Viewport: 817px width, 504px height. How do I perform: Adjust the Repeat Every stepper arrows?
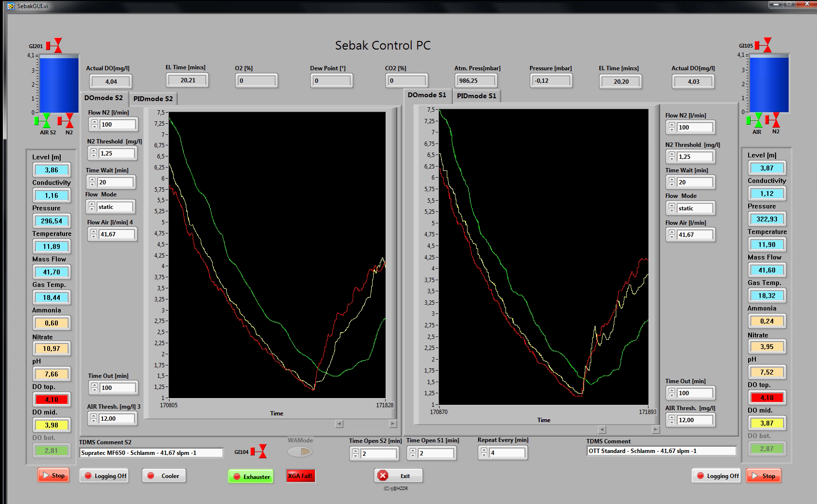coord(484,452)
